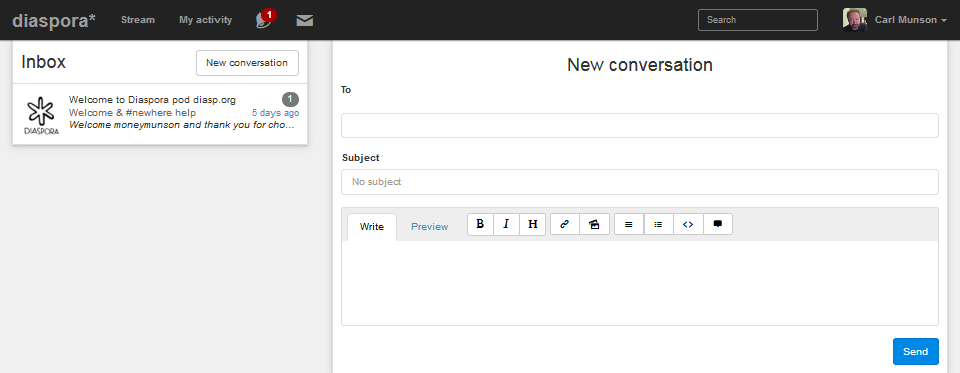The image size is (960, 373).
Task: Click the Welcome moneymunson message preview
Action: click(x=182, y=125)
